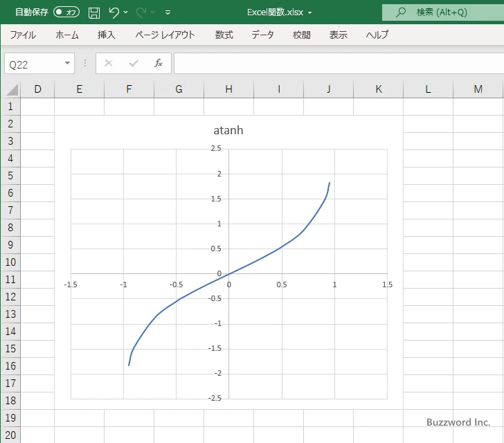Click the Select All corner triangle
Screen dimensions: 504x443
[12, 90]
